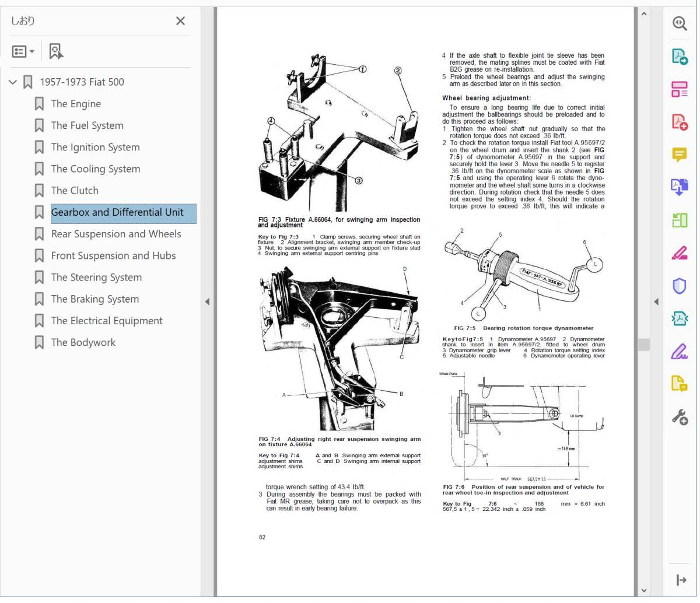700x603 pixels.
Task: Click the bookmark icon beside The Bodywork
Action: (39, 342)
